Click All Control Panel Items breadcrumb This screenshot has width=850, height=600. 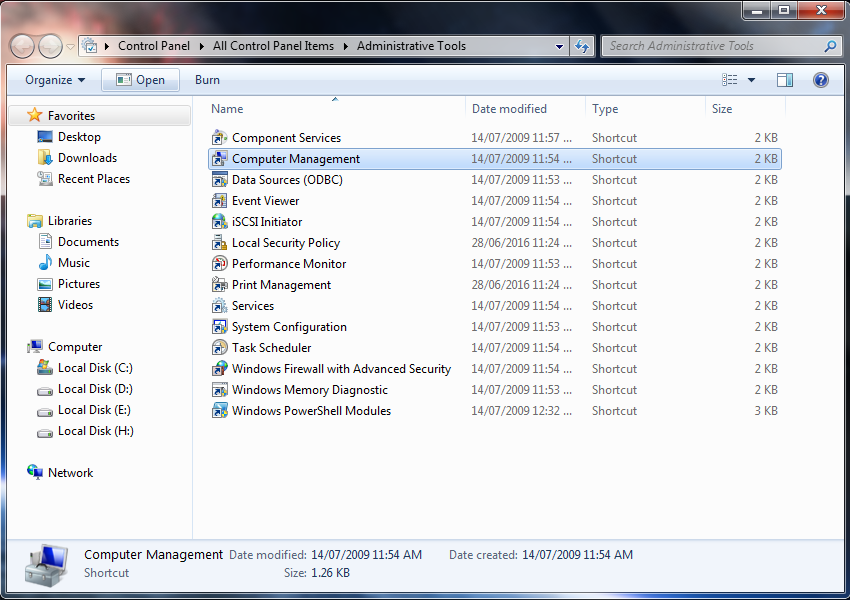(273, 46)
